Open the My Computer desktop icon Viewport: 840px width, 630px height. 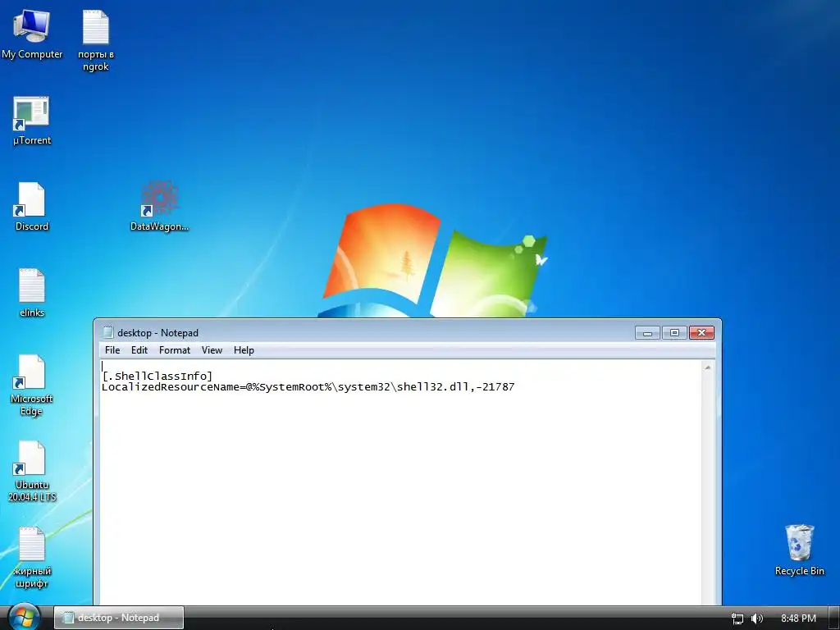point(32,33)
